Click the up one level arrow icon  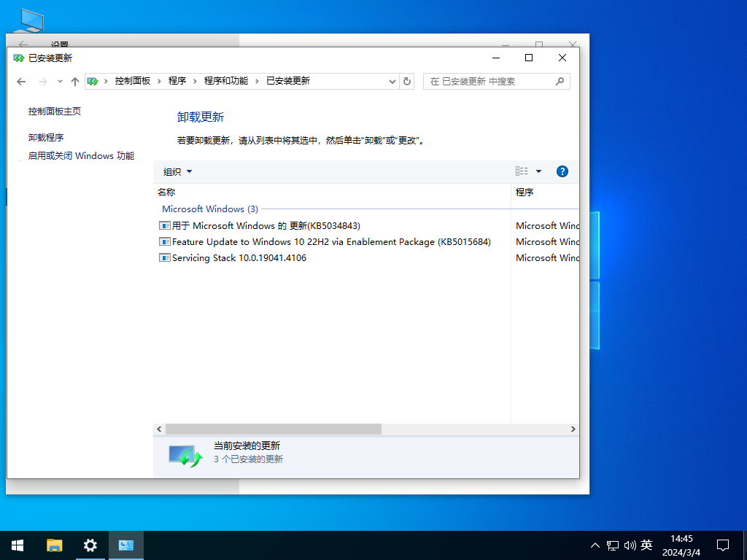pos(75,81)
